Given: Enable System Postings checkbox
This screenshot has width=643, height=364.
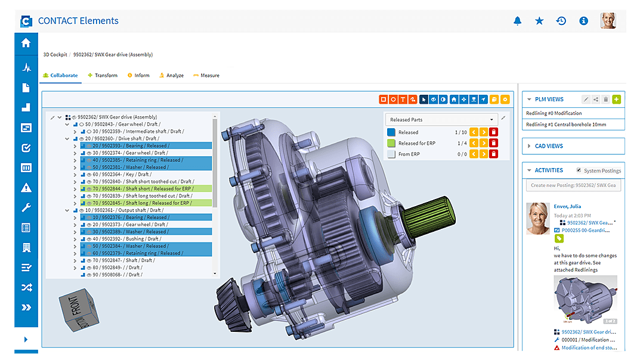Looking at the screenshot, I should (577, 170).
